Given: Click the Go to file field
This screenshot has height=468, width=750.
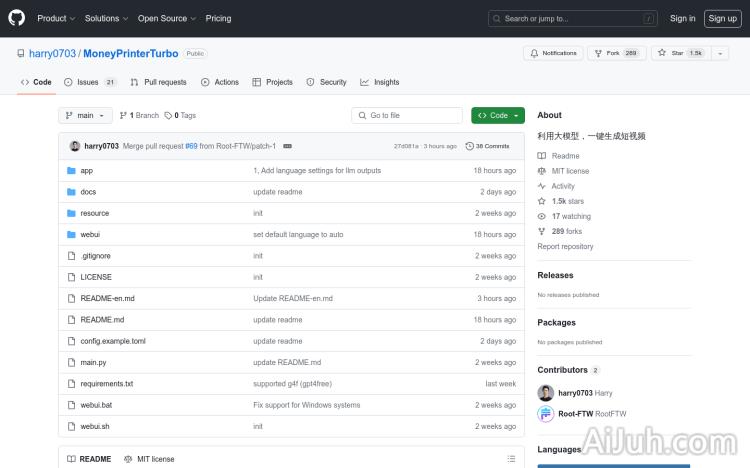Looking at the screenshot, I should point(408,115).
